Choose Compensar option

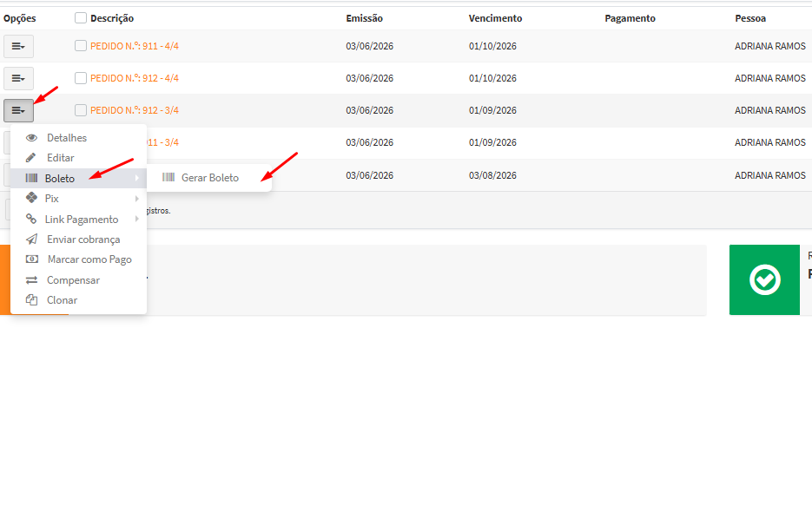point(79,280)
